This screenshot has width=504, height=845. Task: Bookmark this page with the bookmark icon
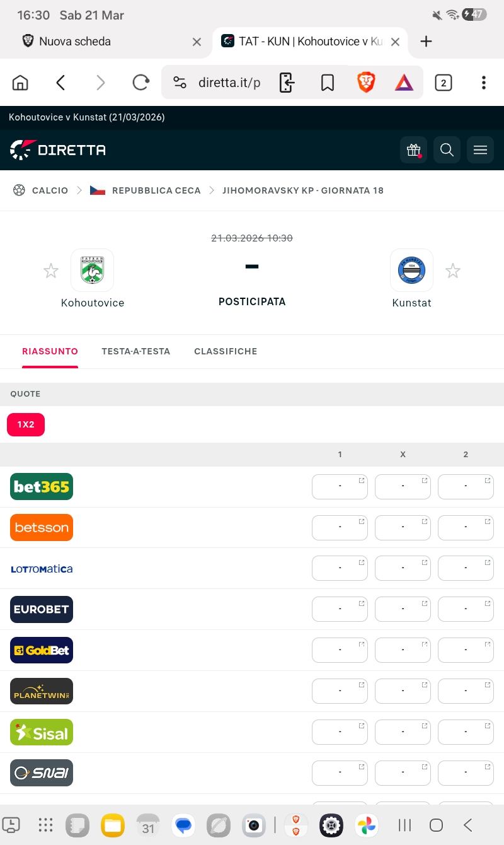[328, 83]
